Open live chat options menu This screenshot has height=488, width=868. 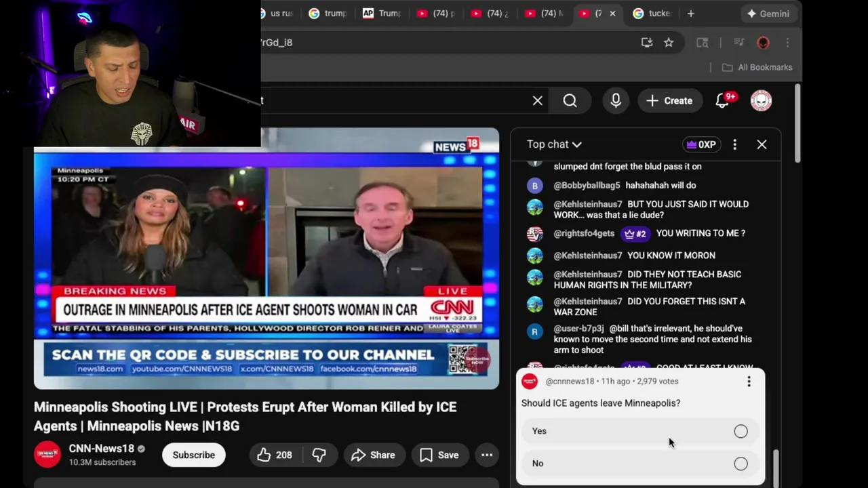click(734, 144)
